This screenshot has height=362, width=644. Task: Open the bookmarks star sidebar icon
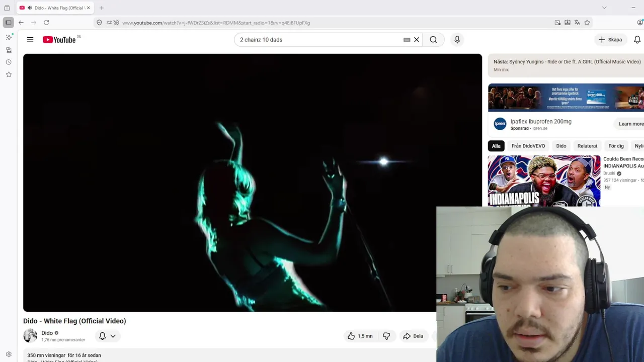[x=9, y=74]
